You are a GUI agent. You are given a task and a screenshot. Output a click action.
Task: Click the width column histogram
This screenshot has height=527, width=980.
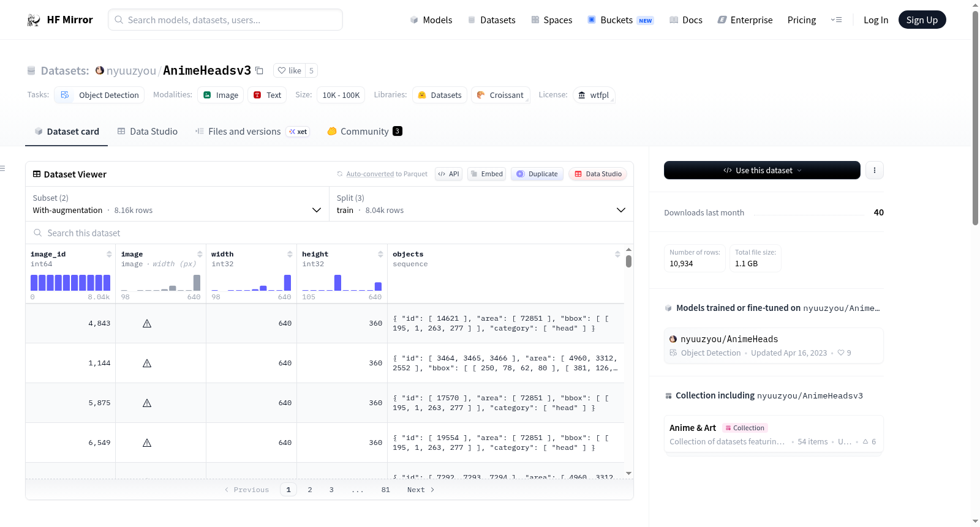[251, 283]
